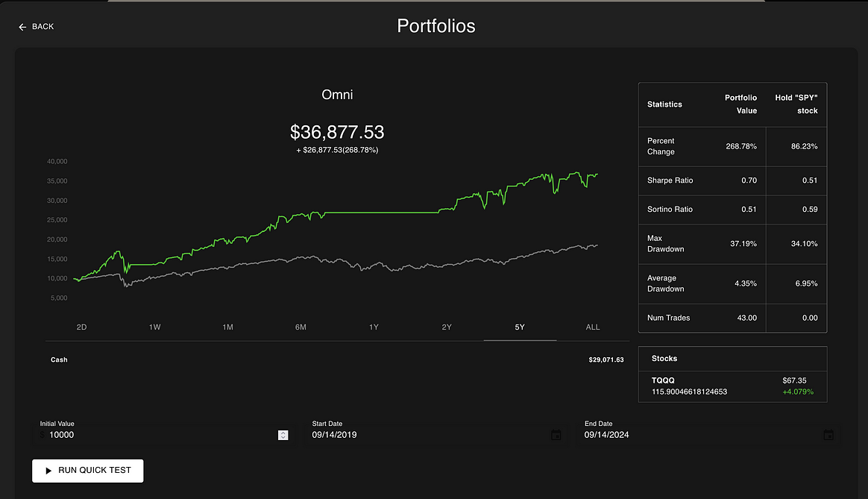The width and height of the screenshot is (868, 499).
Task: Select the 1W chart range
Action: [155, 327]
